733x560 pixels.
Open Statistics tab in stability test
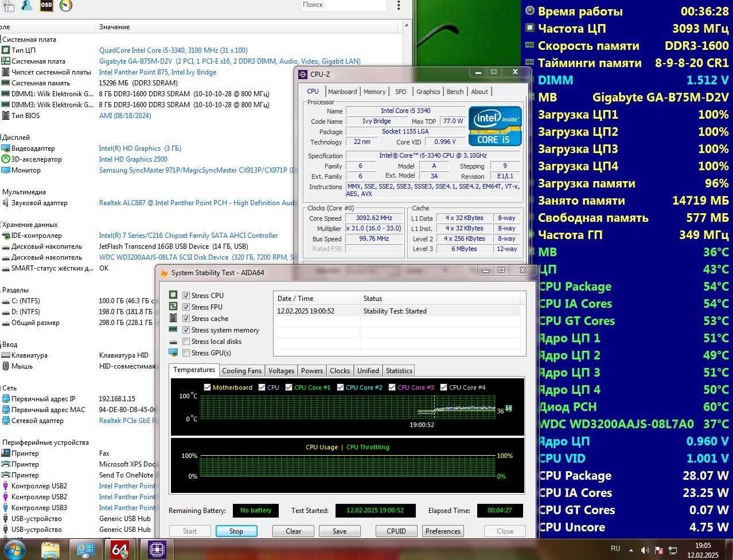click(399, 371)
